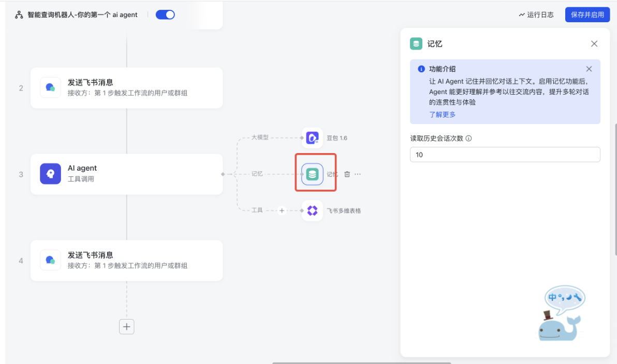Click the AI agent node icon
The height and width of the screenshot is (364, 617).
(50, 174)
